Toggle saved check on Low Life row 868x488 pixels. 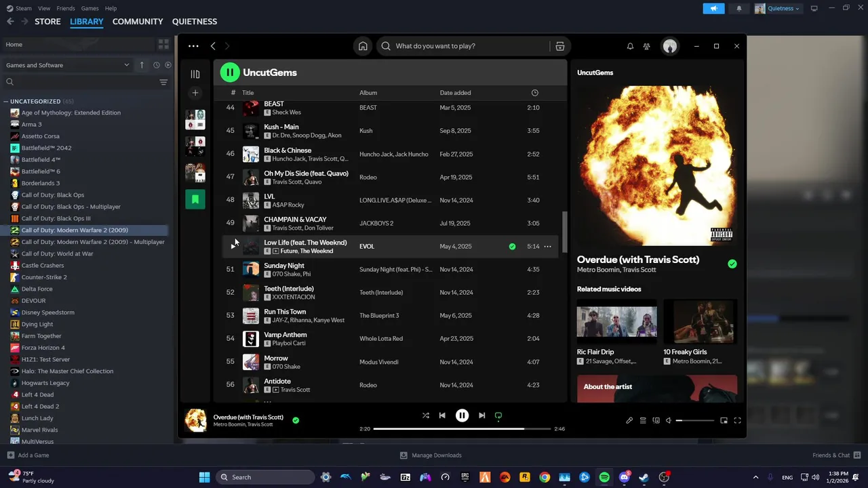pyautogui.click(x=512, y=247)
